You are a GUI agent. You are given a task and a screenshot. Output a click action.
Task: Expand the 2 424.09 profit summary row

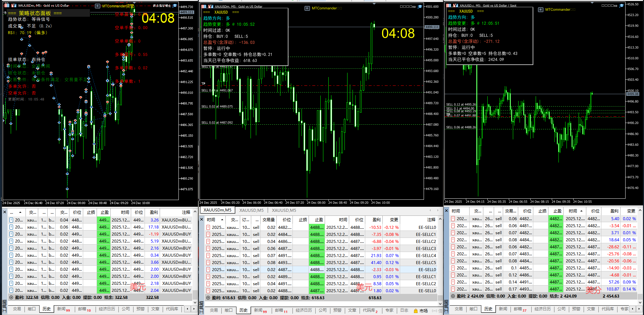click(x=453, y=296)
